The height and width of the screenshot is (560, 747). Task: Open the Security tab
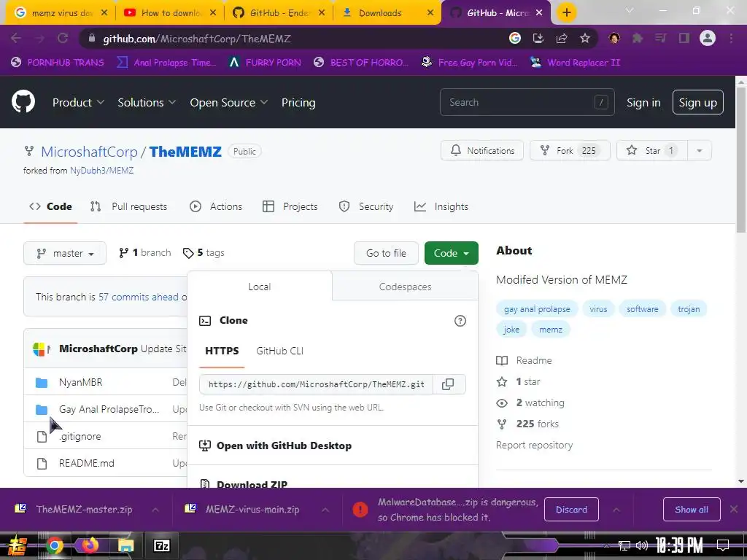tap(366, 206)
